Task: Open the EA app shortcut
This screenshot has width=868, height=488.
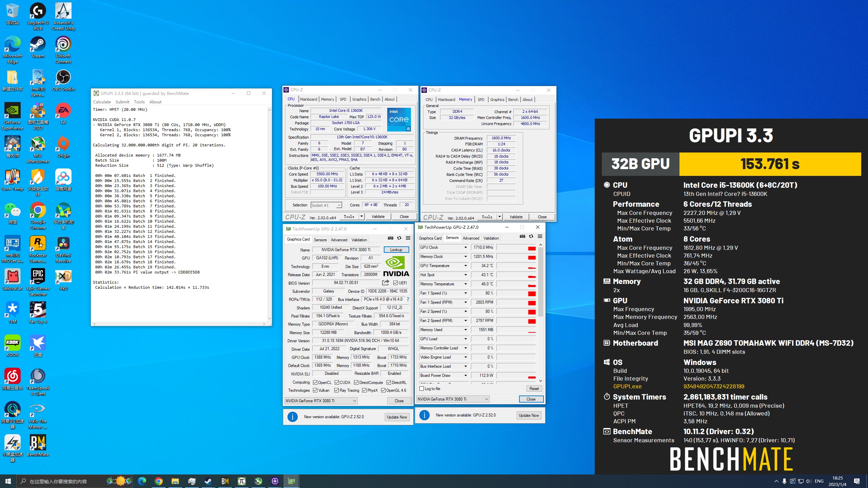Action: point(63,114)
